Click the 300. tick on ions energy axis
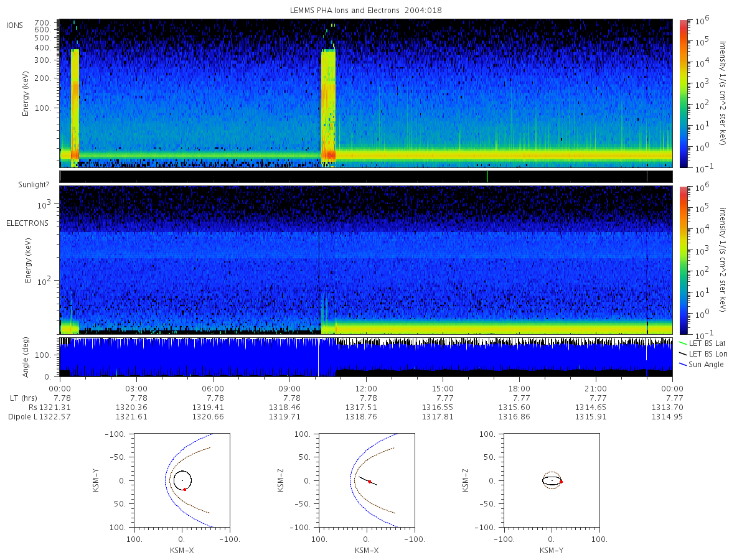Viewport: 747px width, 560px height. [x=43, y=60]
